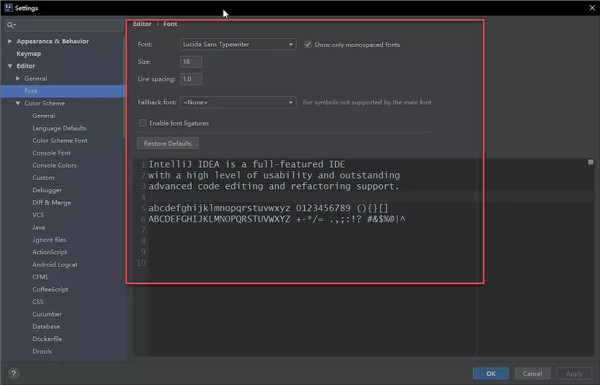Click the IntelliJ logo in title bar
Viewport: 600px width, 385px height.
pos(8,8)
